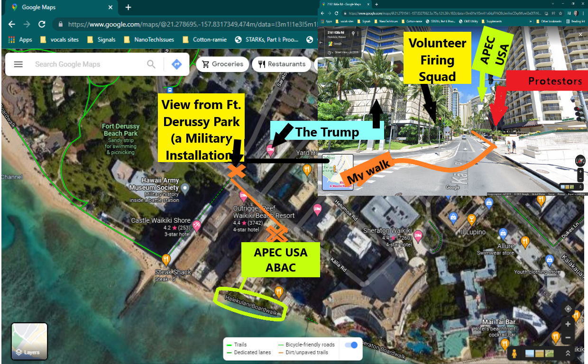Expand bookmarks overflow chevron in Street View window

click(530, 21)
